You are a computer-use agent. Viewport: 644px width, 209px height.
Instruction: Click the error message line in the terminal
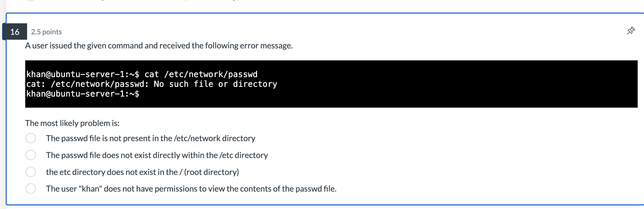pos(151,84)
